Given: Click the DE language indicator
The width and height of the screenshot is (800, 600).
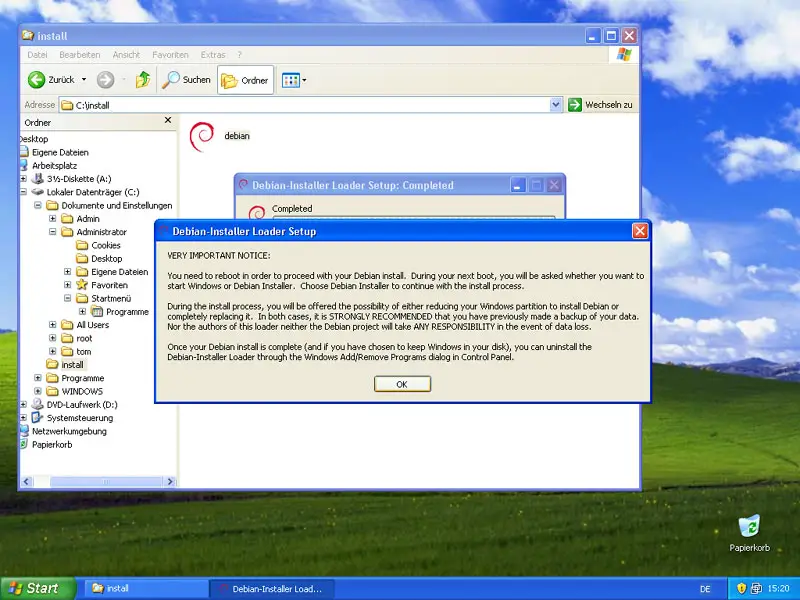Looking at the screenshot, I should 705,589.
